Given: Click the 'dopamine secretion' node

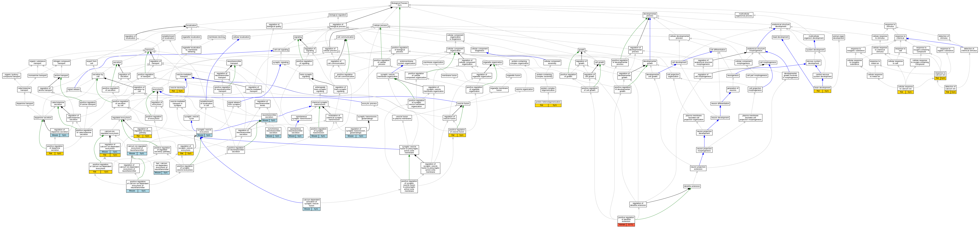Looking at the screenshot, I should click(x=43, y=118).
